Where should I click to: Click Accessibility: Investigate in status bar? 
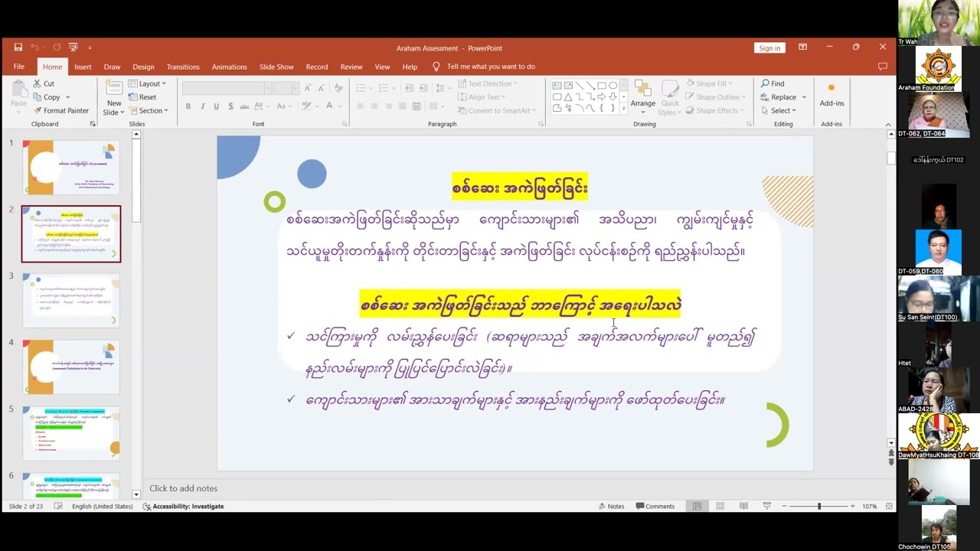(x=183, y=506)
